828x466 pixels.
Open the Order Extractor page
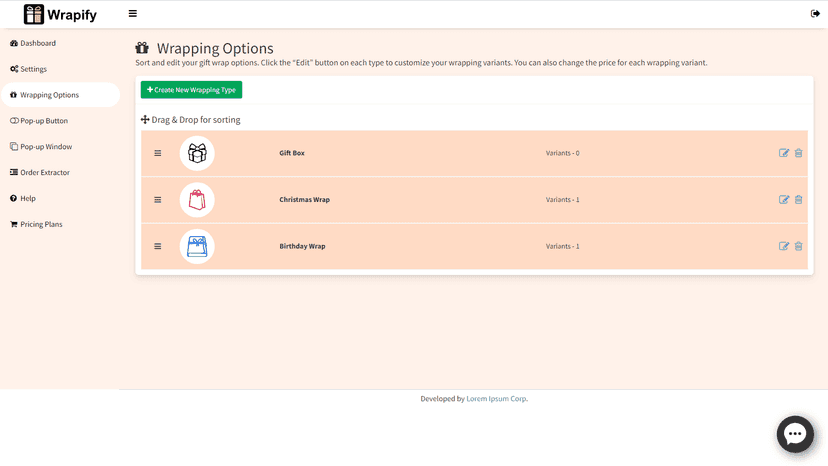point(40,173)
